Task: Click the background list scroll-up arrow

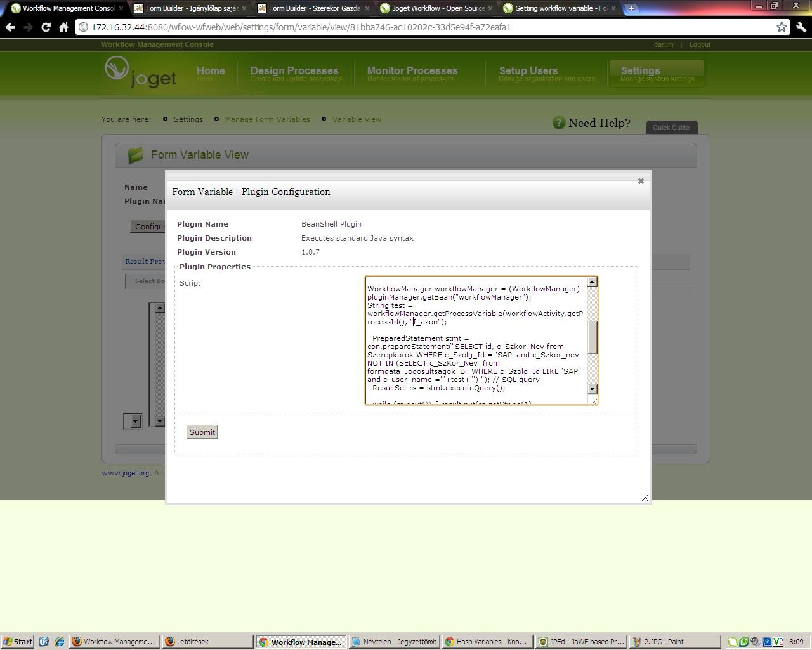Action: point(160,308)
